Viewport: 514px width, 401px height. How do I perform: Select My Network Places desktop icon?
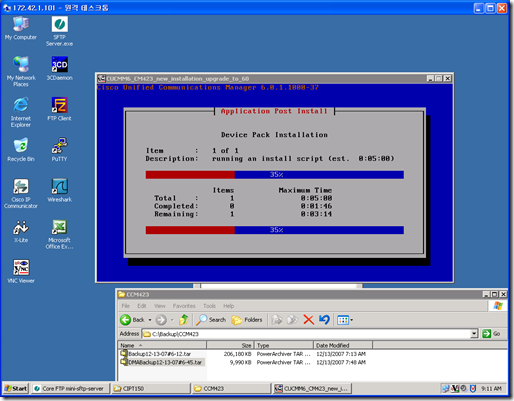[x=21, y=71]
